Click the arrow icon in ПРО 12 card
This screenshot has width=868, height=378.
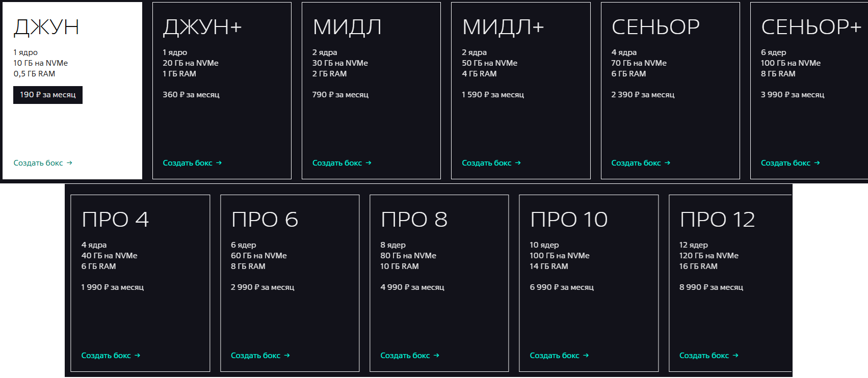coord(735,356)
